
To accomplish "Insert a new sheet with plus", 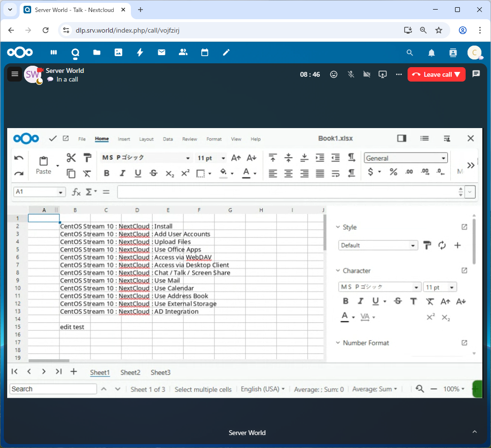I will (73, 372).
